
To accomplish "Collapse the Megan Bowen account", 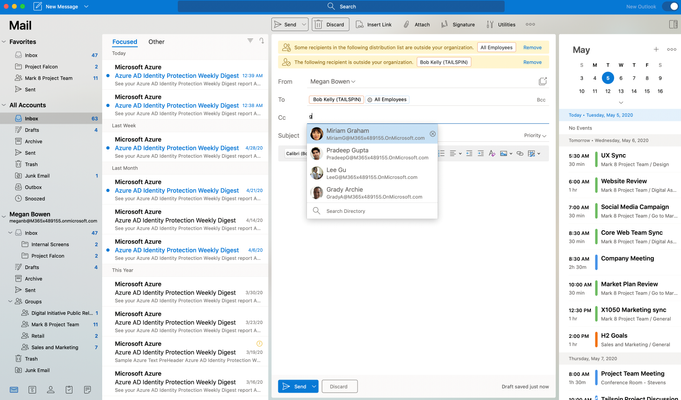I will (x=4, y=216).
